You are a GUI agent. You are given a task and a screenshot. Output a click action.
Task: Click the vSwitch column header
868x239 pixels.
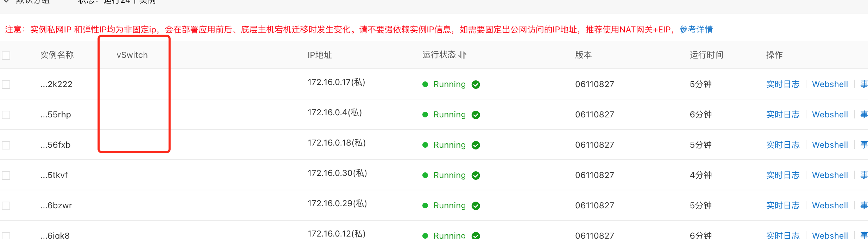(x=132, y=55)
